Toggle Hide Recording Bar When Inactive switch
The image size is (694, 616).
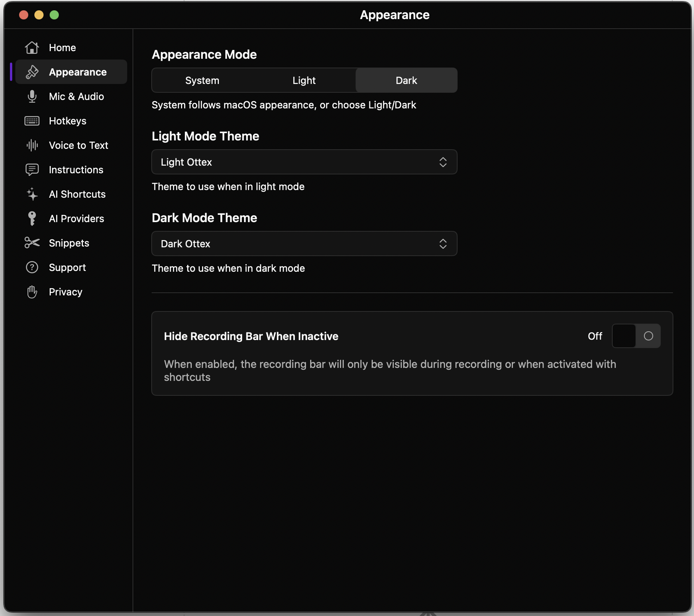coord(636,336)
